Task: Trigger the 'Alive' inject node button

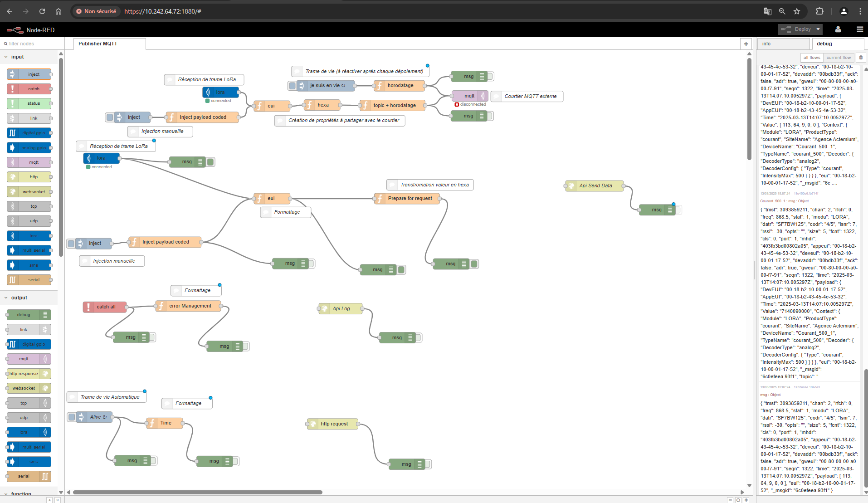Action: [72, 417]
